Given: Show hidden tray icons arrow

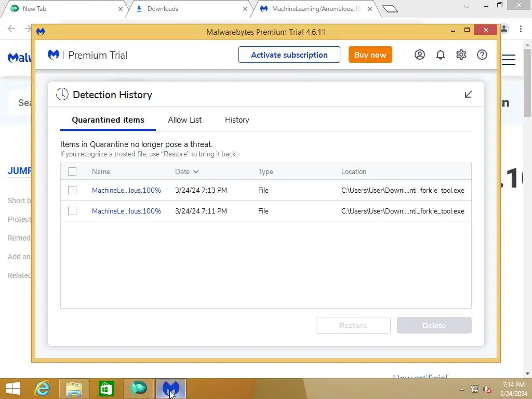Looking at the screenshot, I should [x=462, y=389].
